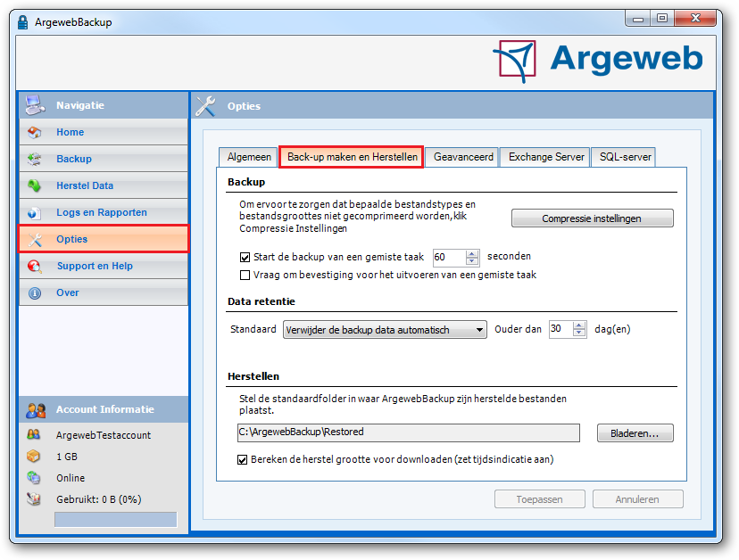
Task: Click the Logs en Rapporten icon
Action: [x=35, y=213]
